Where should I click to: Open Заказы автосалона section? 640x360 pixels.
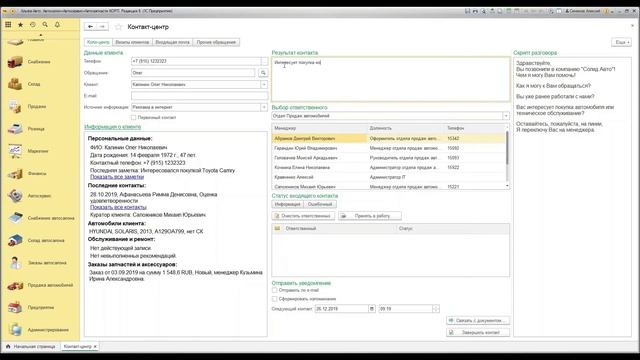(x=47, y=263)
